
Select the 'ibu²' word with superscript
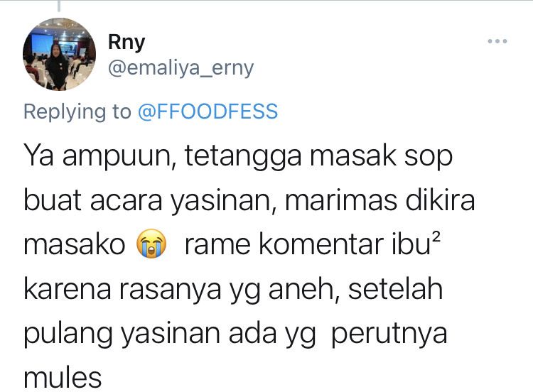(x=416, y=243)
